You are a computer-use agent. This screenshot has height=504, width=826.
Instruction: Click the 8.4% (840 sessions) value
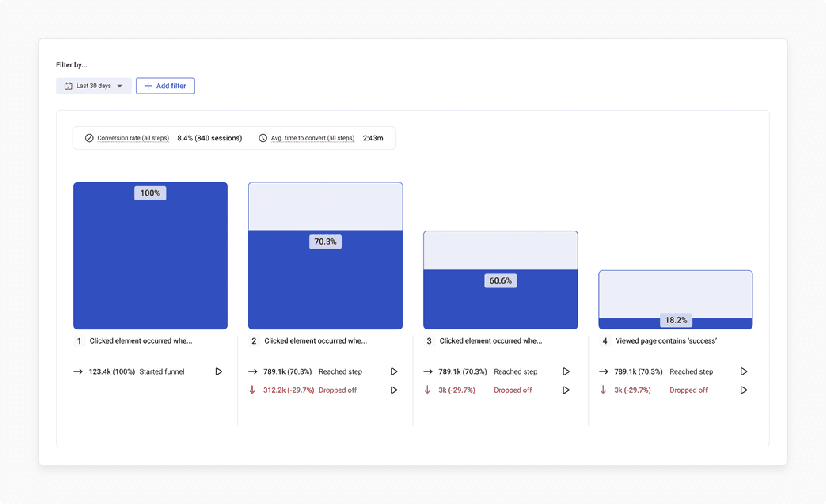(209, 138)
